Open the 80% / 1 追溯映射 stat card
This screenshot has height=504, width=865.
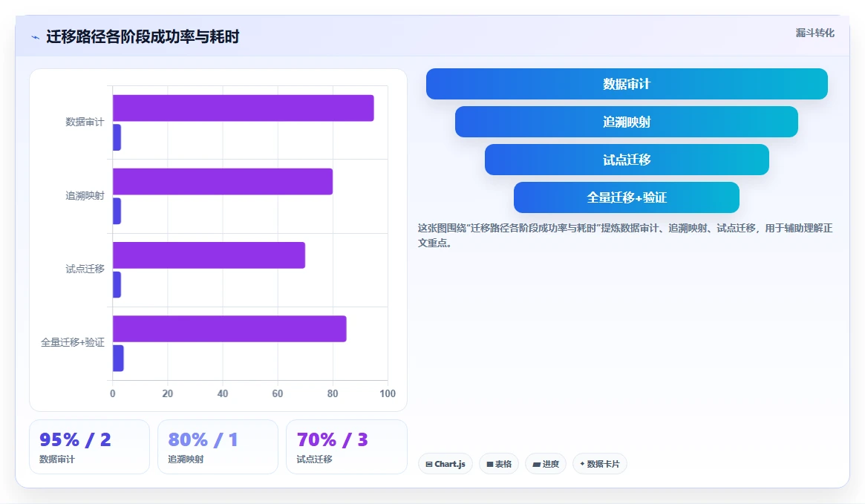click(218, 447)
